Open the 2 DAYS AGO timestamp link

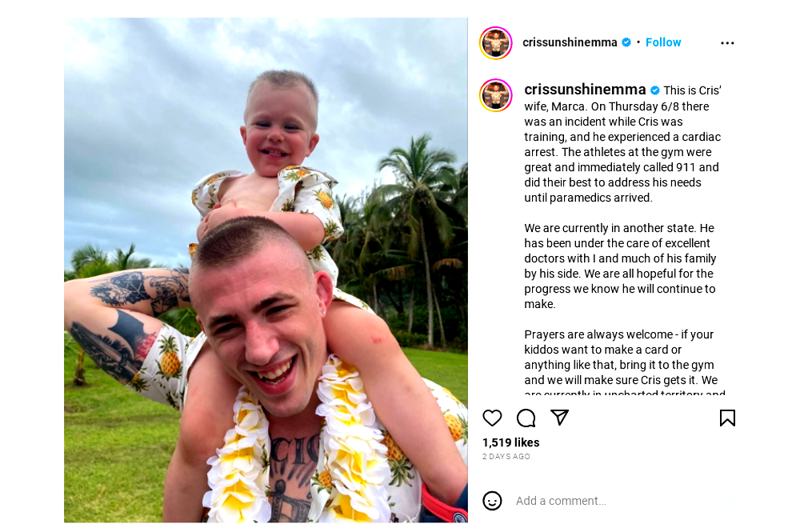click(x=506, y=457)
